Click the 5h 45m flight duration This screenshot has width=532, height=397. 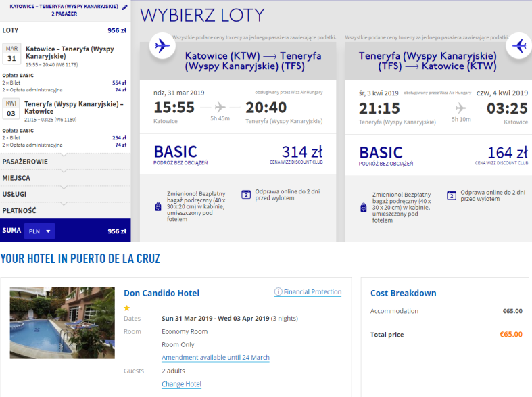220,118
